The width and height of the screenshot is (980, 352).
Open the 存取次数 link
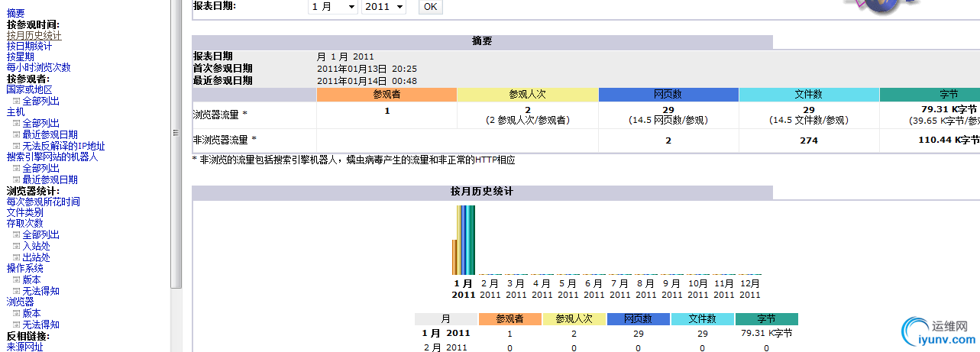tap(25, 224)
